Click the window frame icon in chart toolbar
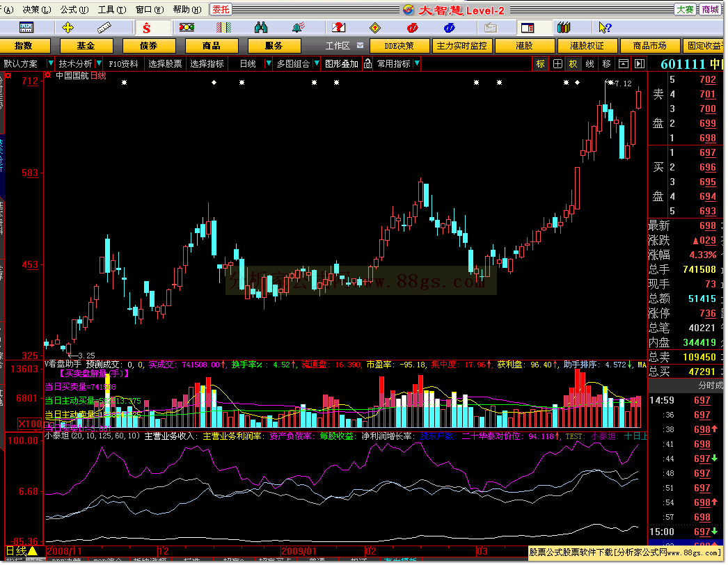728x565 pixels. click(x=624, y=63)
